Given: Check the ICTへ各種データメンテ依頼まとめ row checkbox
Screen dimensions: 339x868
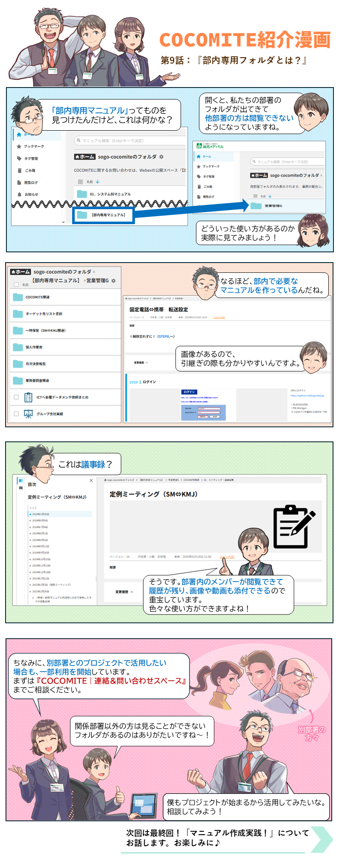Looking at the screenshot, I should 16,397.
